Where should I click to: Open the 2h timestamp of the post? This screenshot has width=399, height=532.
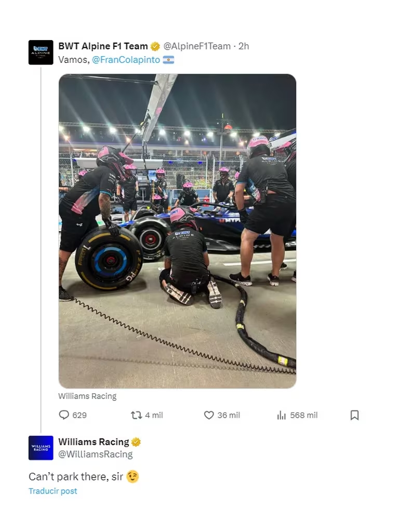tap(244, 46)
